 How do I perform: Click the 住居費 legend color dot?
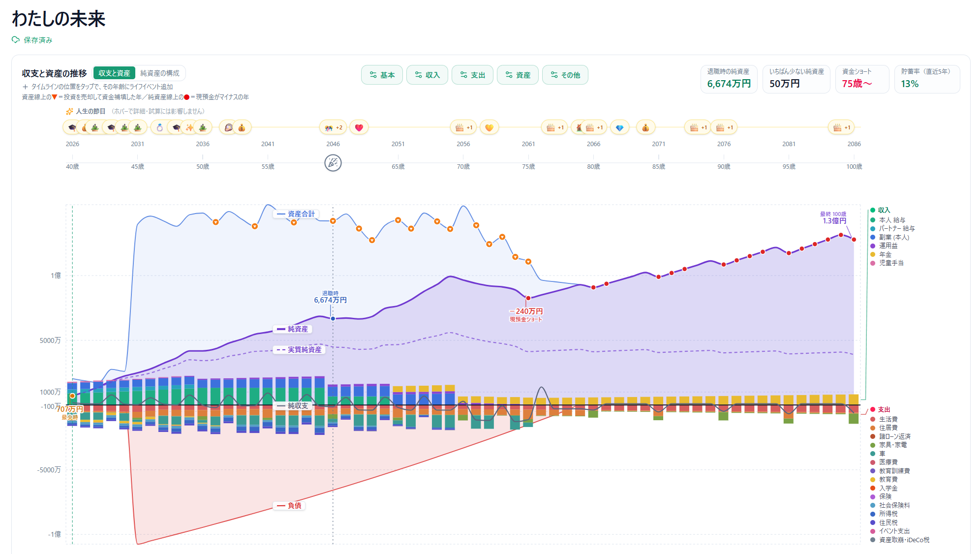[x=873, y=428]
